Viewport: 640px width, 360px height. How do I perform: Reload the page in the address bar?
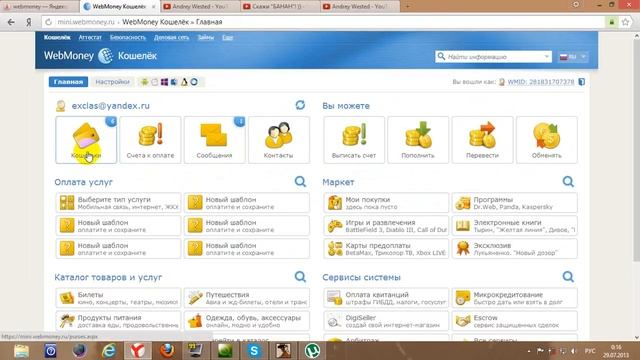[x=49, y=22]
